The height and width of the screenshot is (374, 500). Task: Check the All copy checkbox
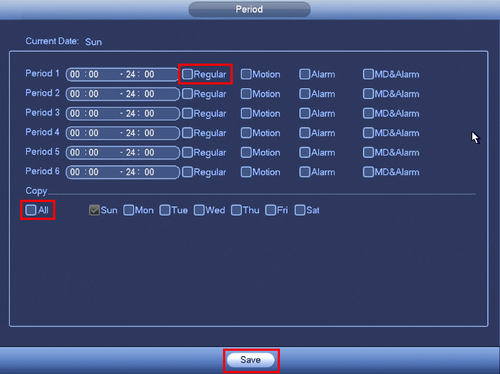point(31,210)
